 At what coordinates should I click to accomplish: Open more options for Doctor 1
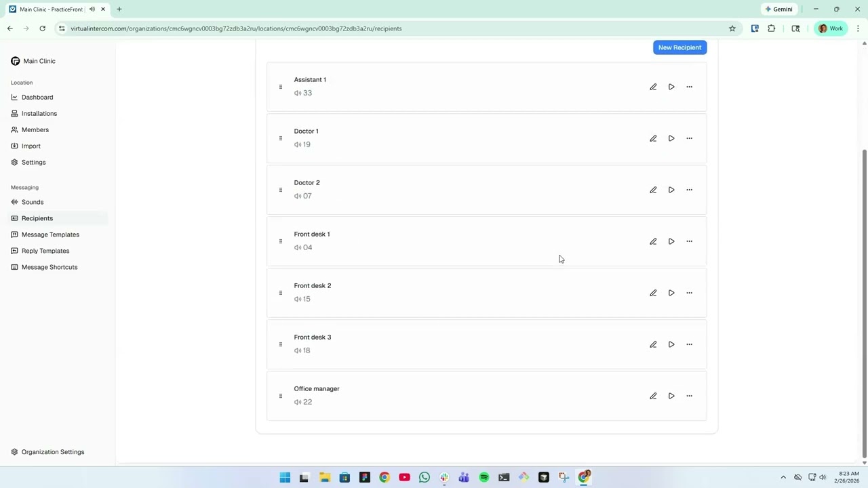689,138
